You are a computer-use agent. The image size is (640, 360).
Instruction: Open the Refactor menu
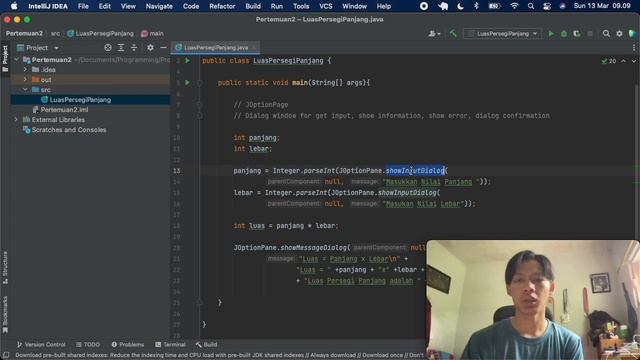[x=222, y=6]
